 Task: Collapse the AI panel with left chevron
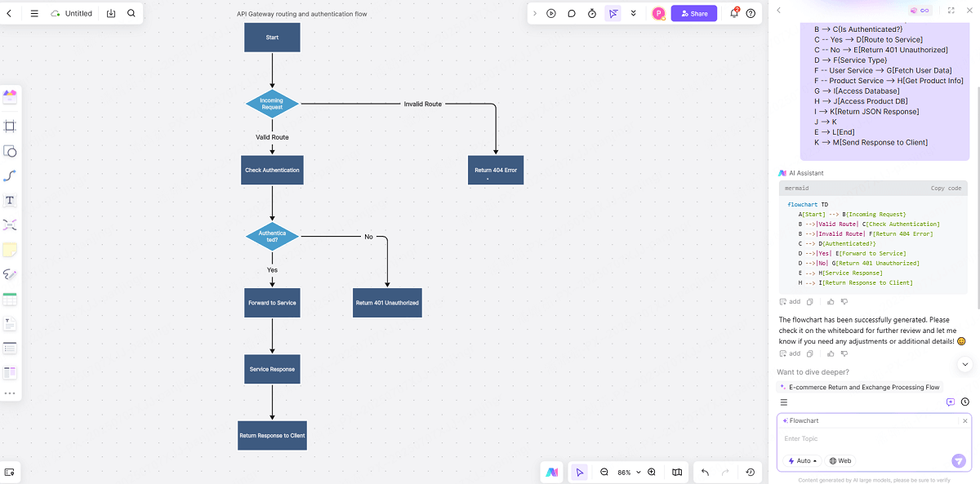(x=778, y=10)
